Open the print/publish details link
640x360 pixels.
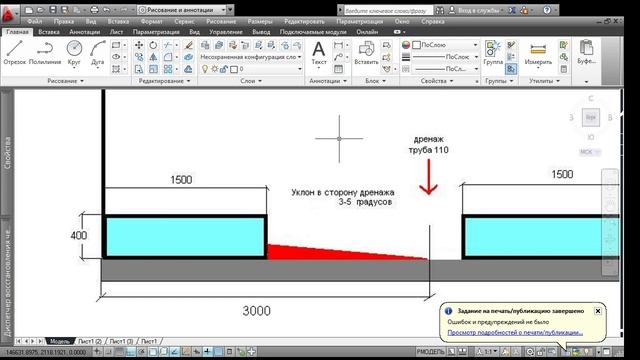pos(515,333)
